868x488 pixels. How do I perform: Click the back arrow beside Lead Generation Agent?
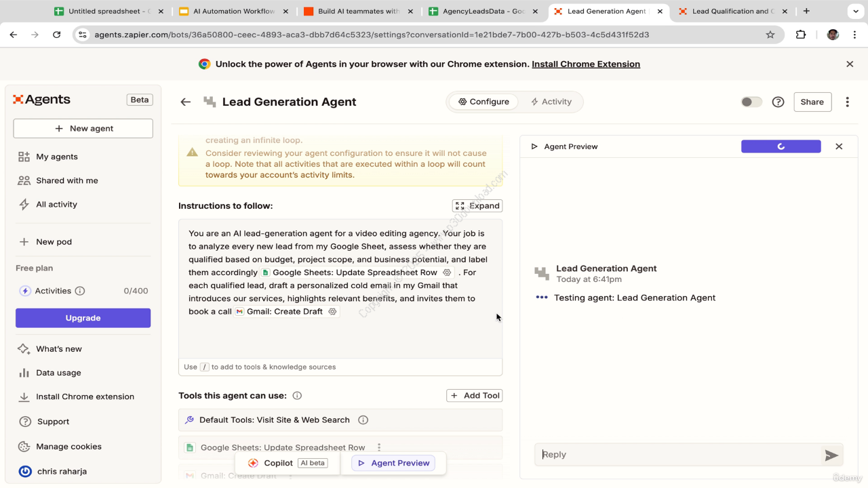[x=185, y=102]
